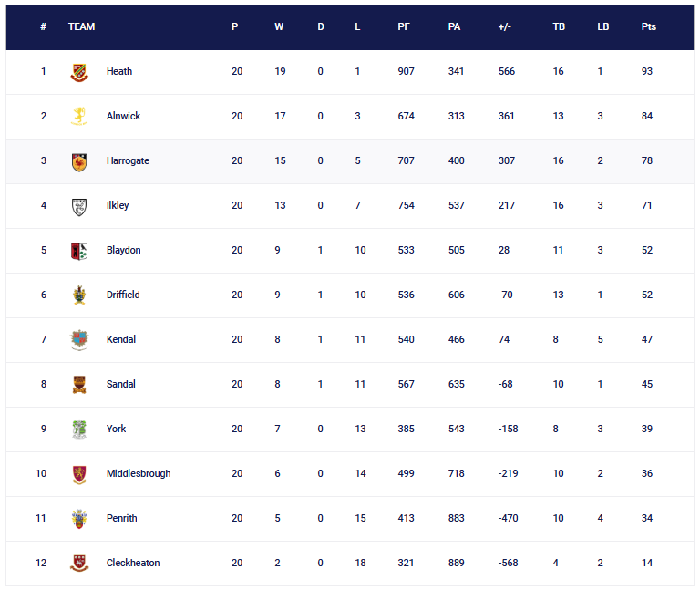Click the Ilkley club crest icon

[79, 206]
